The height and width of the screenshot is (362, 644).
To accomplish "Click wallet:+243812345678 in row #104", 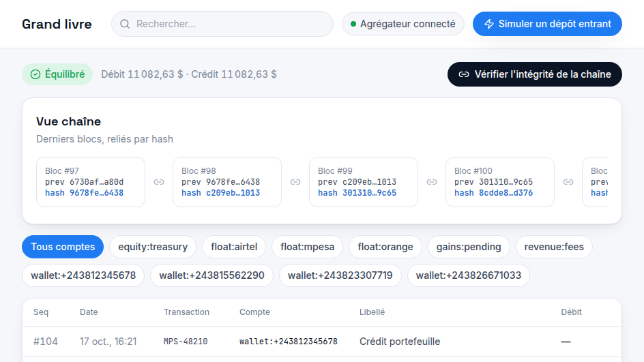I will [289, 342].
